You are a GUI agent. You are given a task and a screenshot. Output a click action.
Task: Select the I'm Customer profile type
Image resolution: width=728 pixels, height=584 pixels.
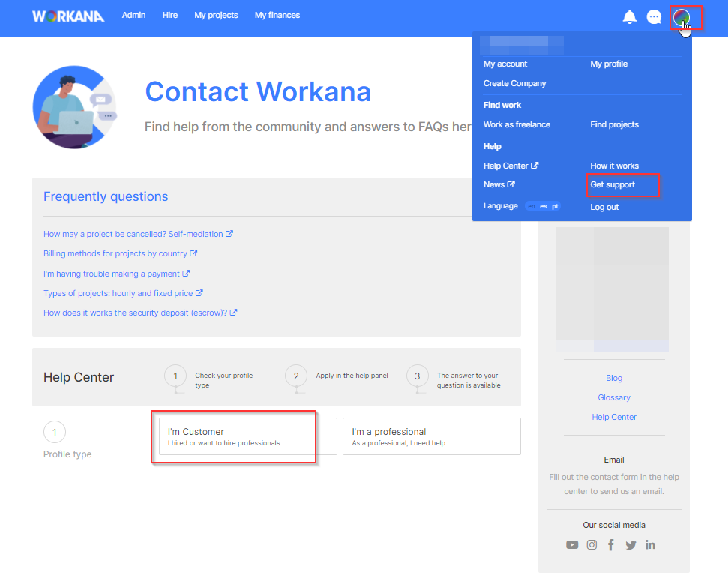tap(248, 436)
